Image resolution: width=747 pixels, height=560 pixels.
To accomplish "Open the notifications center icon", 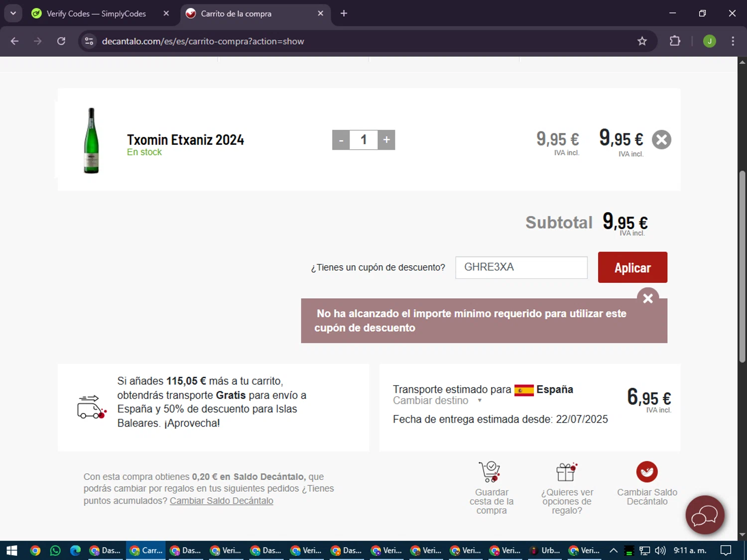I will click(726, 551).
